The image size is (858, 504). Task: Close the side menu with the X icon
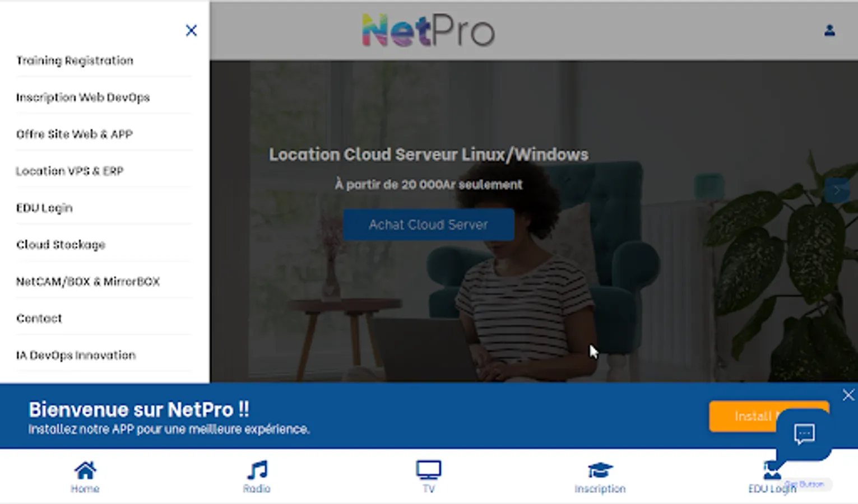pyautogui.click(x=191, y=30)
